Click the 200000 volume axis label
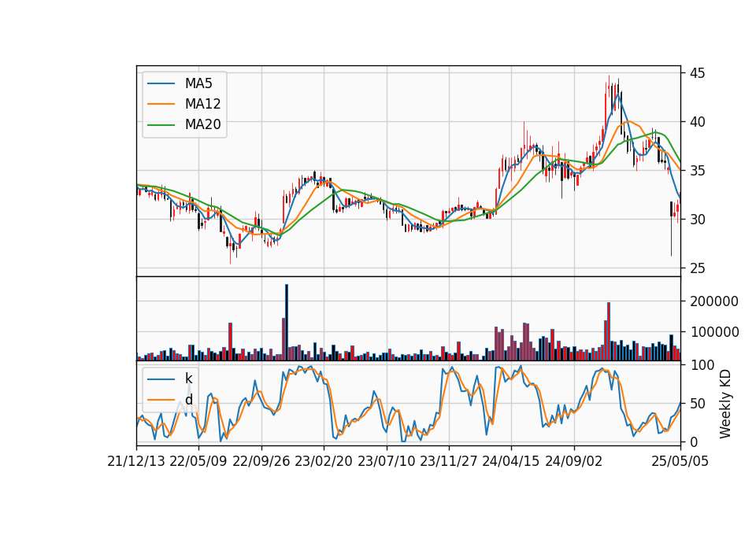This screenshot has width=756, height=543. (x=714, y=301)
